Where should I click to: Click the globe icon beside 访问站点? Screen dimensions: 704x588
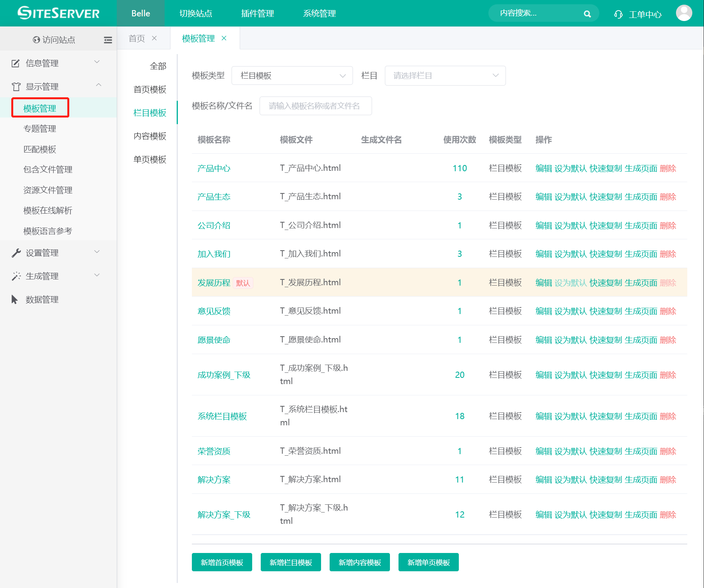tap(36, 40)
